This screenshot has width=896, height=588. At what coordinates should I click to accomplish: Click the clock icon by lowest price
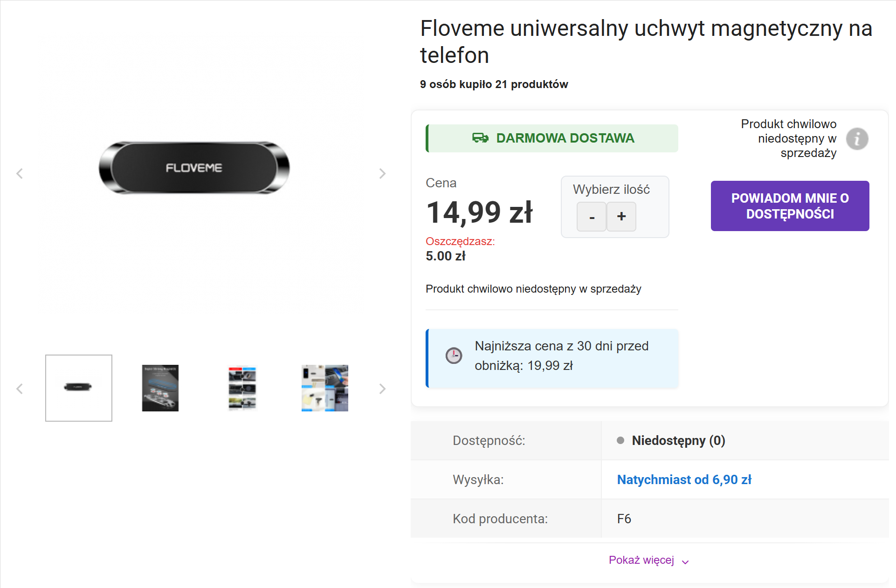pos(454,356)
